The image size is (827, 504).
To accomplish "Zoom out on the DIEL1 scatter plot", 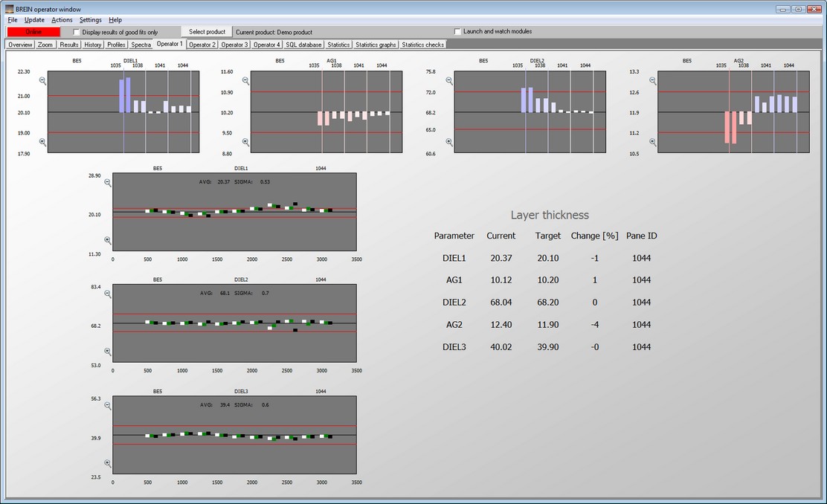I will point(107,182).
